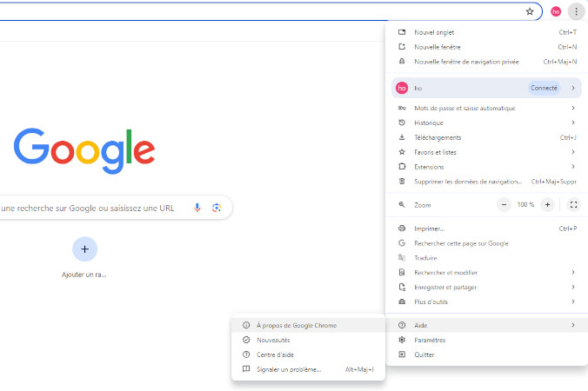Select 'À propos de Google Chrome'

click(309, 325)
